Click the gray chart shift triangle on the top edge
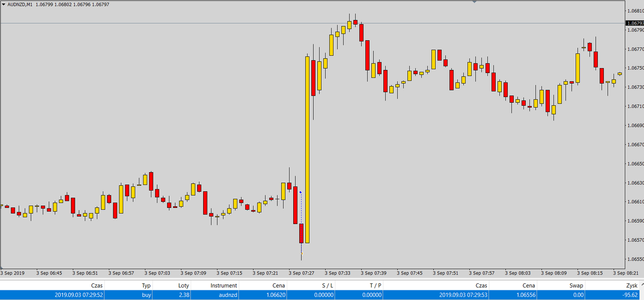The width and height of the screenshot is (644, 300). point(474,2)
